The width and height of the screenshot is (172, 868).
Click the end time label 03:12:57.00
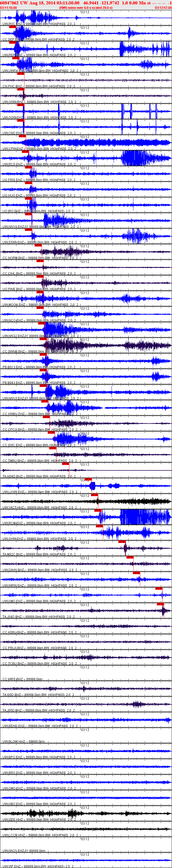[163, 8]
